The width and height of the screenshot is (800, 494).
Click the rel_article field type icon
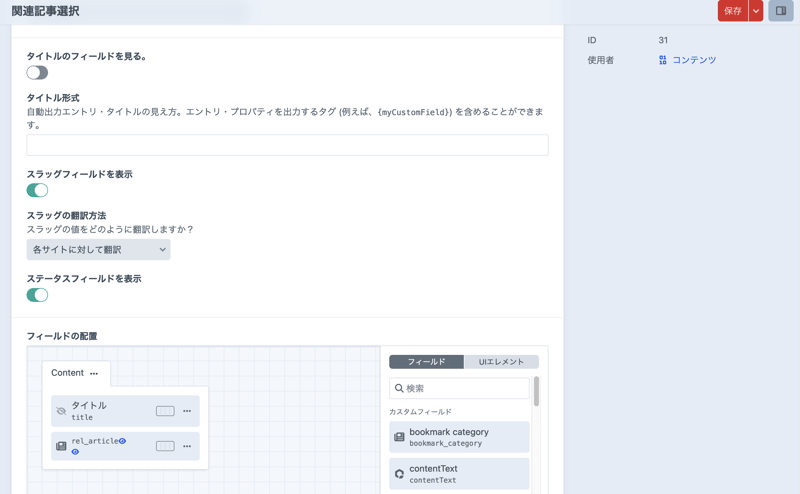tap(61, 446)
